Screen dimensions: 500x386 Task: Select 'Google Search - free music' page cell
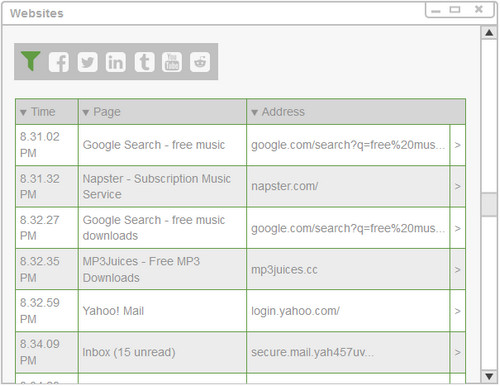click(163, 145)
